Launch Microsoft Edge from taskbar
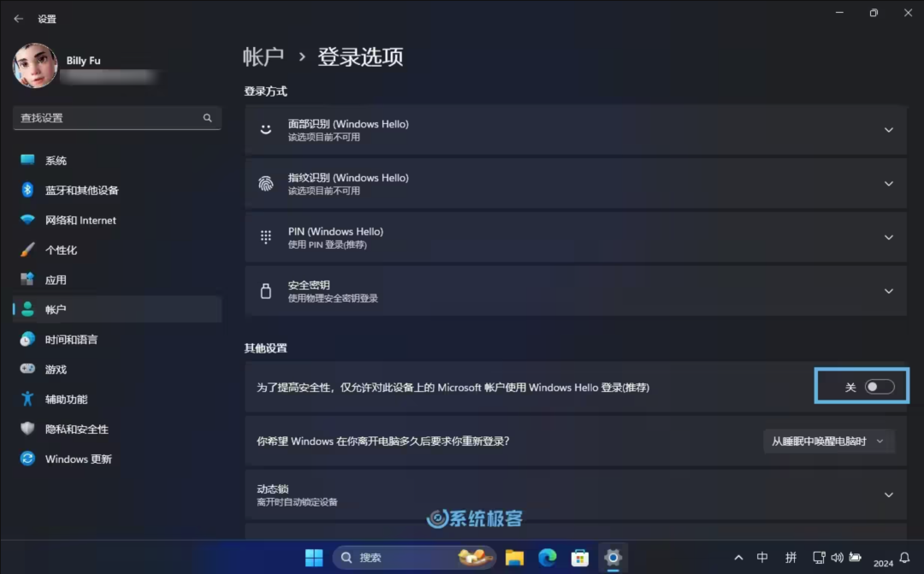Viewport: 924px width, 574px height. (548, 558)
